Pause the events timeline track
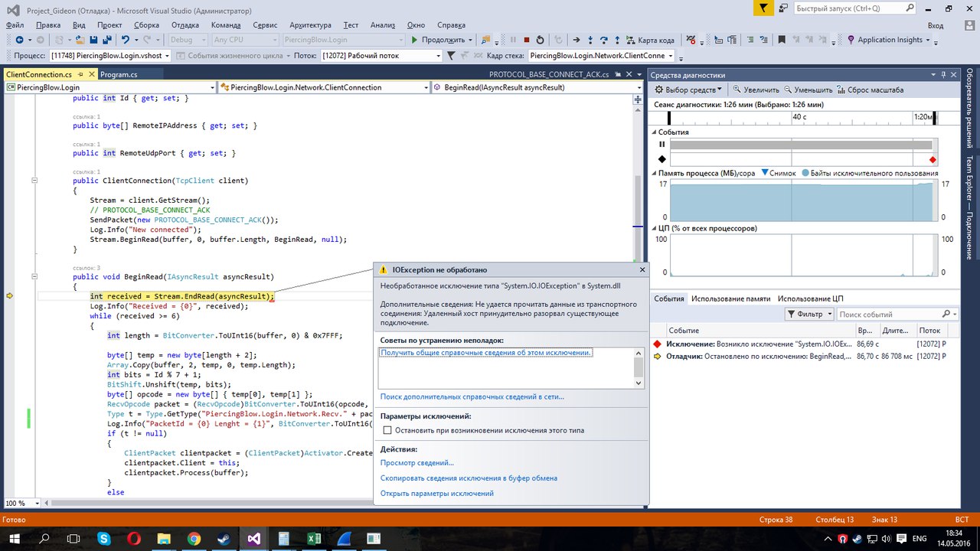 coord(662,144)
